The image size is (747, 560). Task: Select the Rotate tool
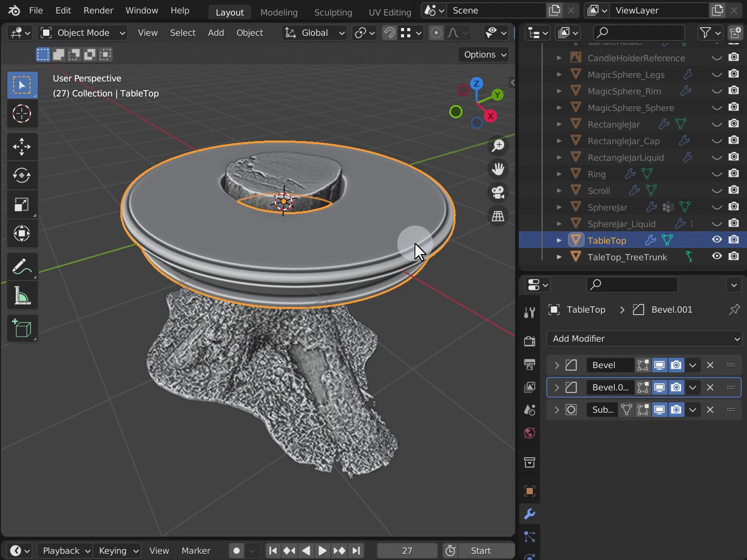tap(22, 175)
